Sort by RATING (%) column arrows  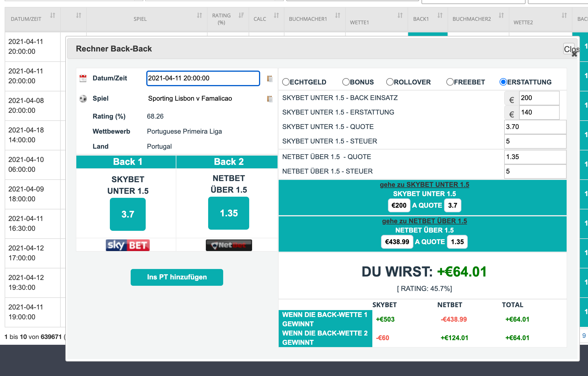pos(241,15)
